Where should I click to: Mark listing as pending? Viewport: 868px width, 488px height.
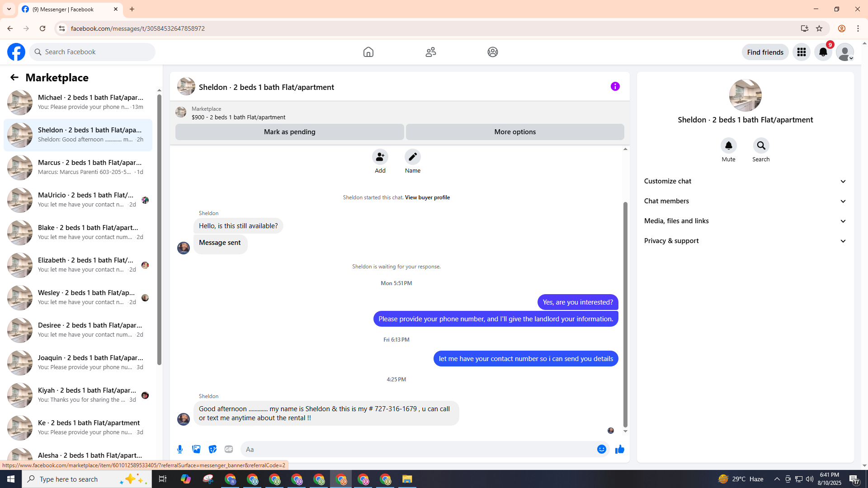coord(289,132)
